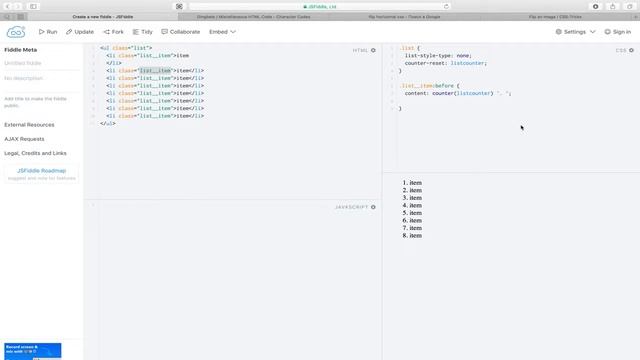This screenshot has width=640, height=360.
Task: Click the Sign in user icon
Action: pyautogui.click(x=607, y=32)
